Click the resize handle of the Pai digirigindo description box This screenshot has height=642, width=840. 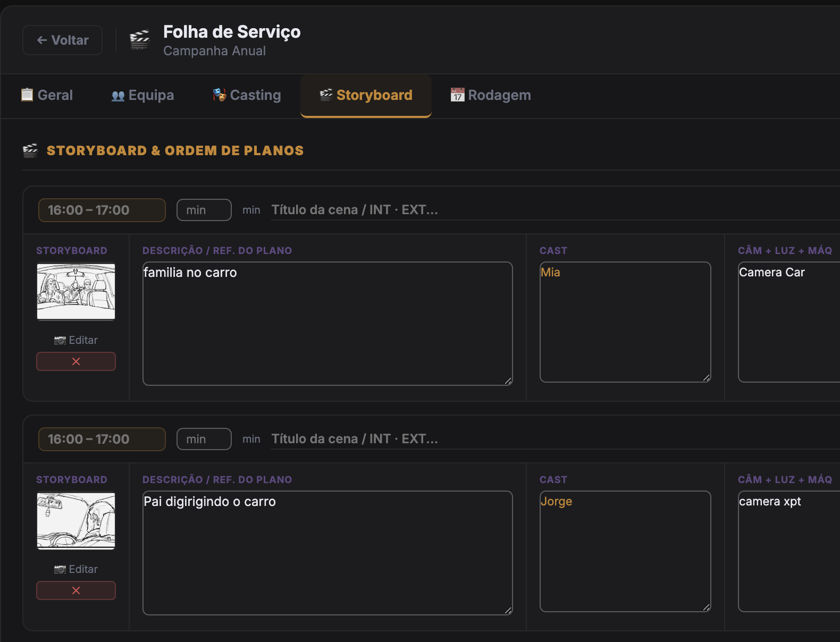click(508, 610)
